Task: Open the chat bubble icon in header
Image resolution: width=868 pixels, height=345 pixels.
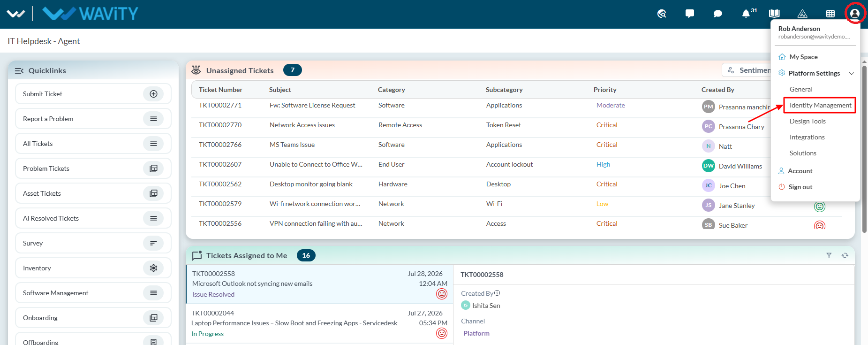Action: point(717,14)
